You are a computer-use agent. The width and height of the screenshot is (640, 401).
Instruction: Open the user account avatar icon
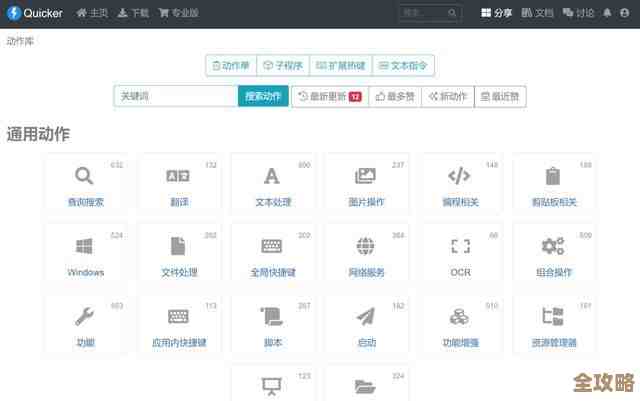pos(624,13)
